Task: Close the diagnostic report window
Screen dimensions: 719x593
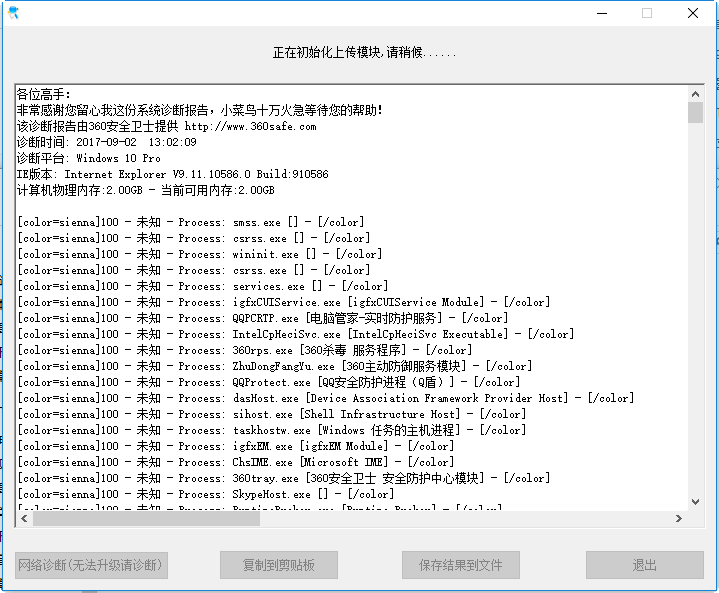Action: click(692, 13)
